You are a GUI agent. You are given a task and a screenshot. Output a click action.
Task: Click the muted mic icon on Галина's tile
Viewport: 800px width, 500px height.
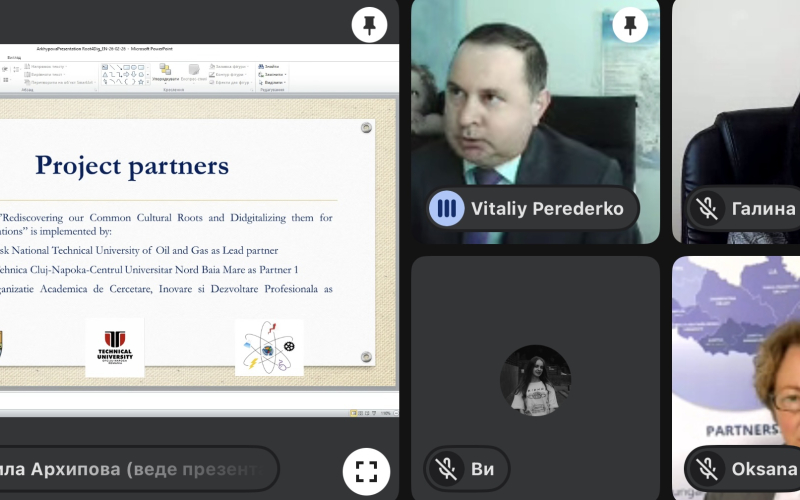[708, 208]
